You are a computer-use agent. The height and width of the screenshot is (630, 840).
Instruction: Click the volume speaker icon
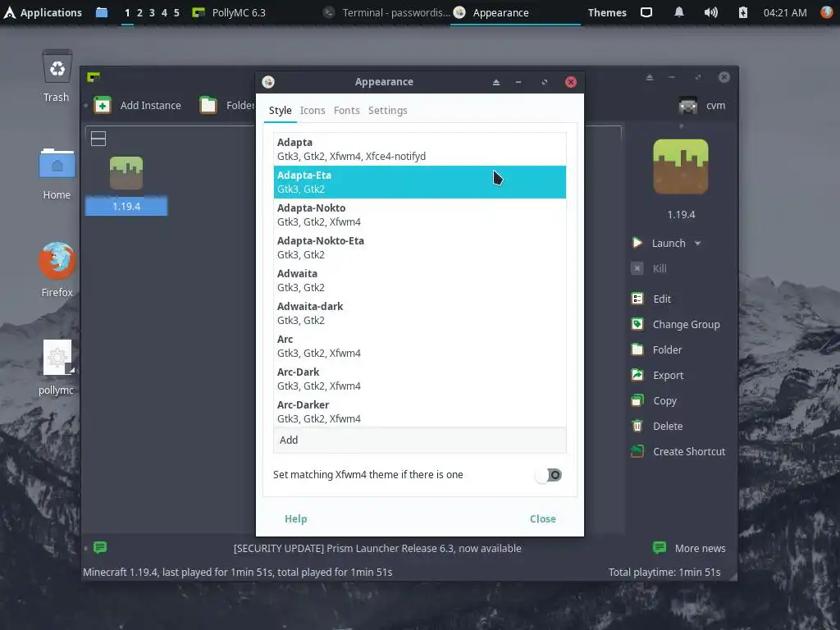tap(711, 12)
